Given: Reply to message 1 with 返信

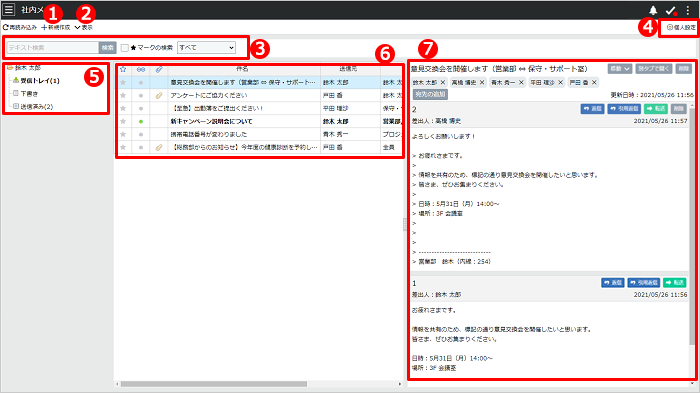Looking at the screenshot, I should pyautogui.click(x=612, y=283).
